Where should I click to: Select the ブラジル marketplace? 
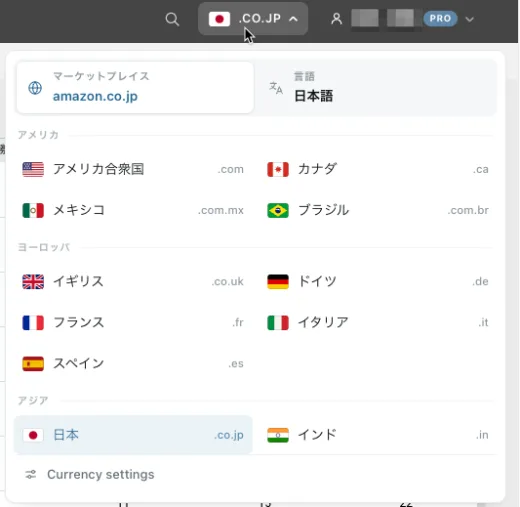[x=378, y=210]
